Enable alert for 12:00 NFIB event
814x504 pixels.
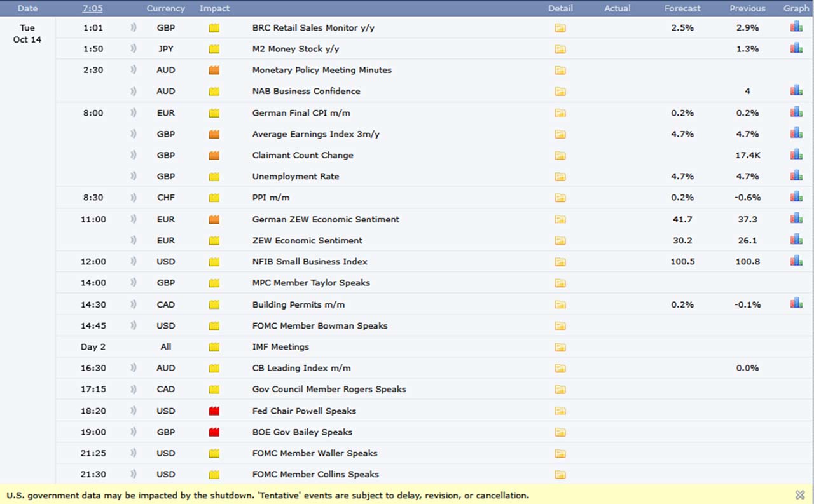point(134,261)
